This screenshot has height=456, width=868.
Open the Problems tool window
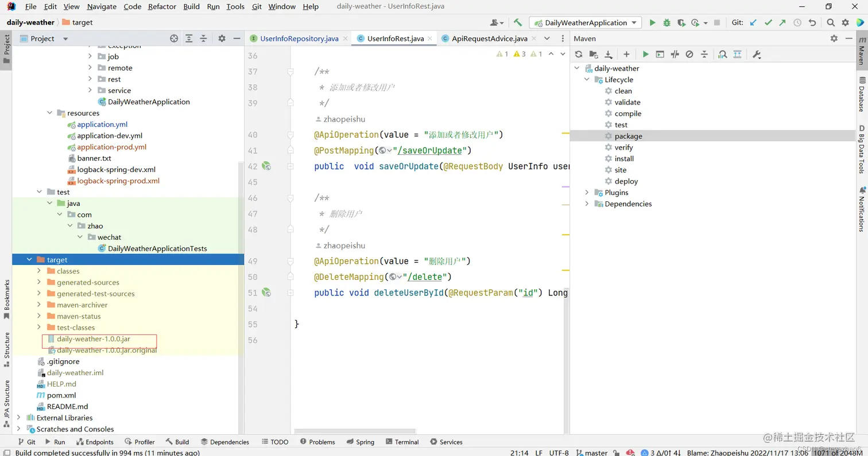pyautogui.click(x=317, y=442)
